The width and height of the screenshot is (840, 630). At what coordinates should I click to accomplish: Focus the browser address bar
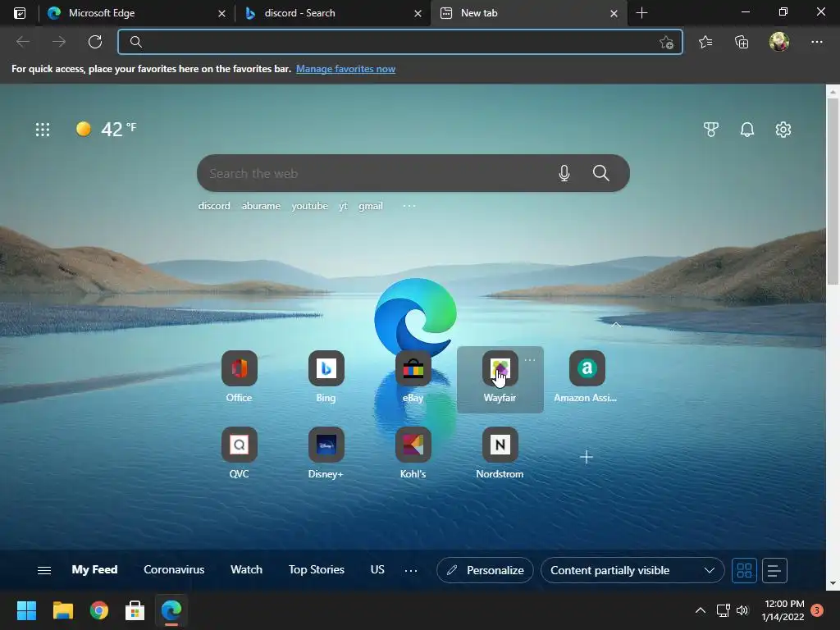coord(399,42)
